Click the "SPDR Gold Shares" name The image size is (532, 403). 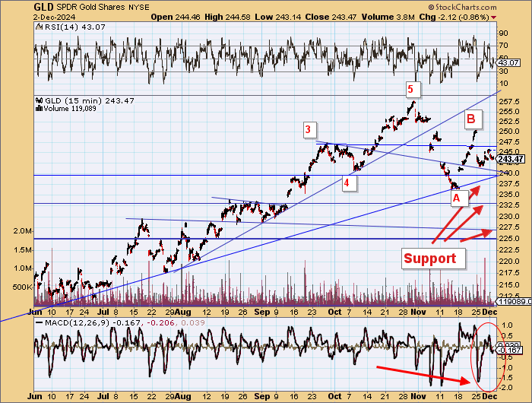[x=90, y=7]
